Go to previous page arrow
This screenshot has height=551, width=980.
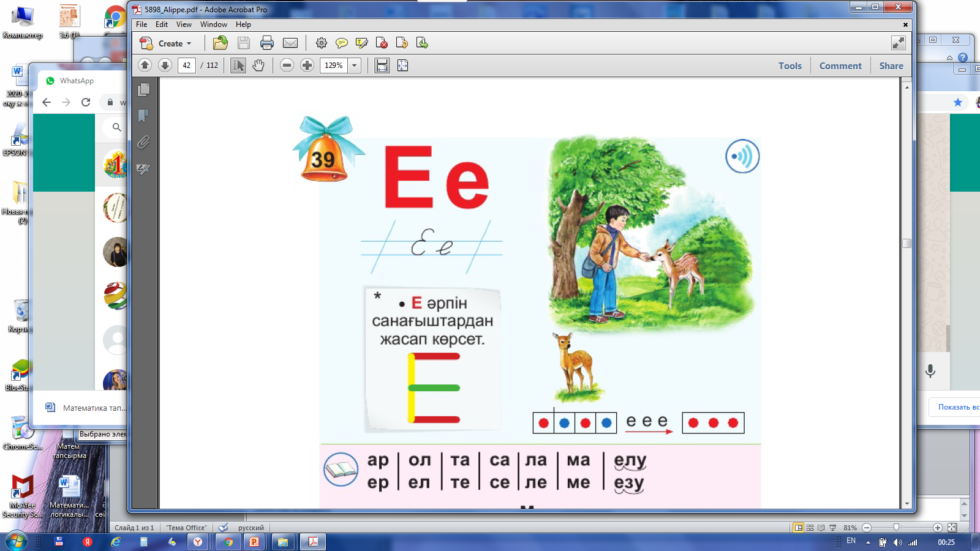[x=145, y=65]
